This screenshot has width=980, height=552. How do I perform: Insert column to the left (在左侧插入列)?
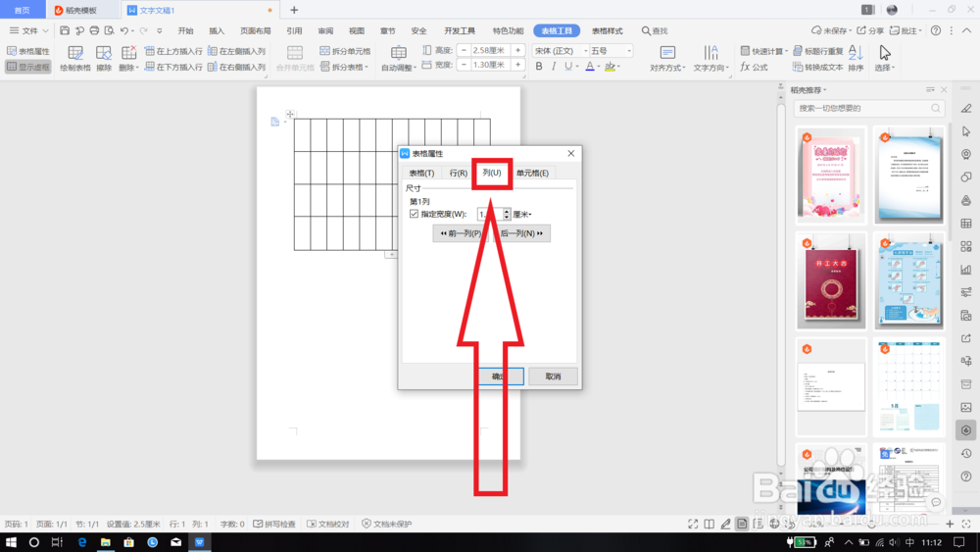click(x=237, y=51)
